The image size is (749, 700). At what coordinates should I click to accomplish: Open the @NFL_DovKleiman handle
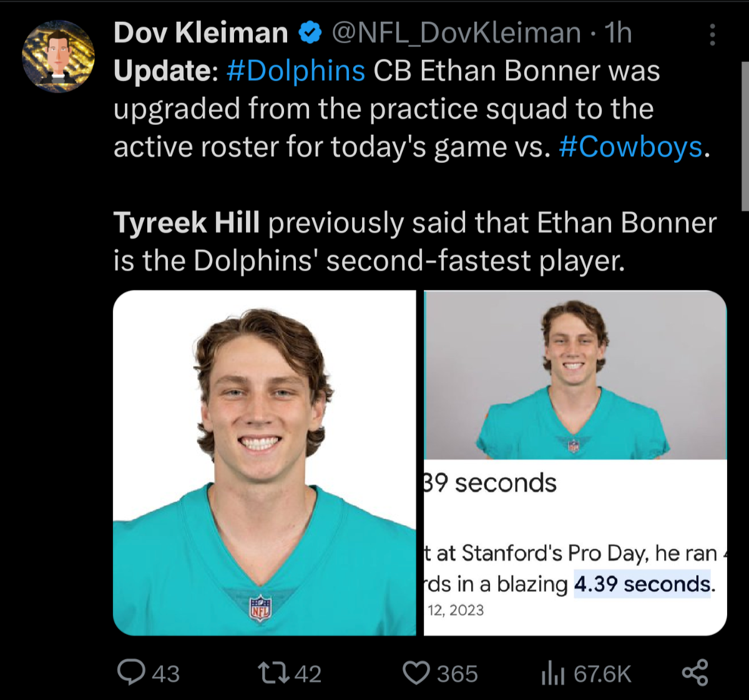tap(456, 33)
